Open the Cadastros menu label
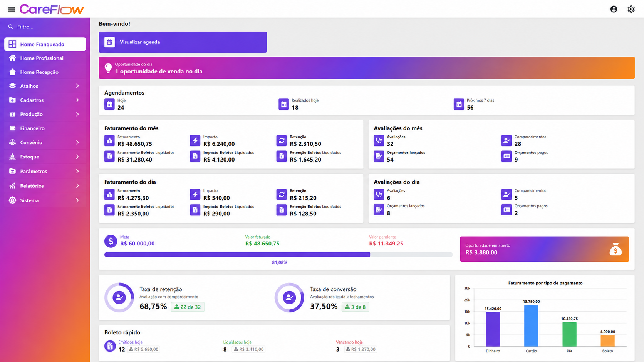This screenshot has width=644, height=362. 32,100
